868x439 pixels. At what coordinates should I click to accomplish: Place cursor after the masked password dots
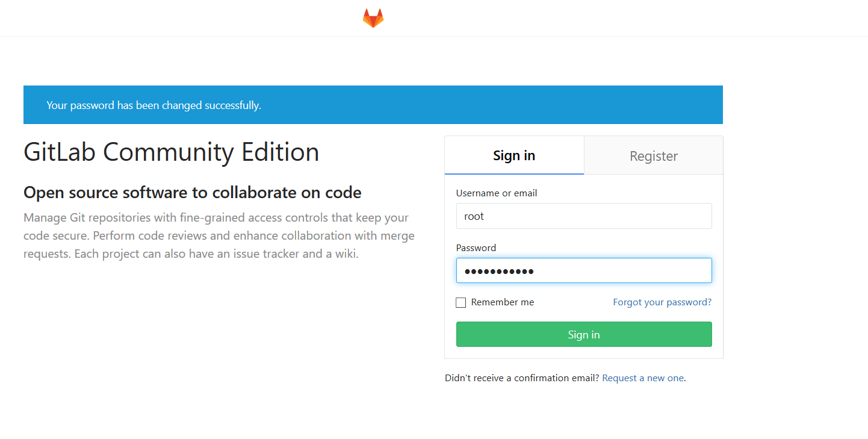click(x=537, y=271)
